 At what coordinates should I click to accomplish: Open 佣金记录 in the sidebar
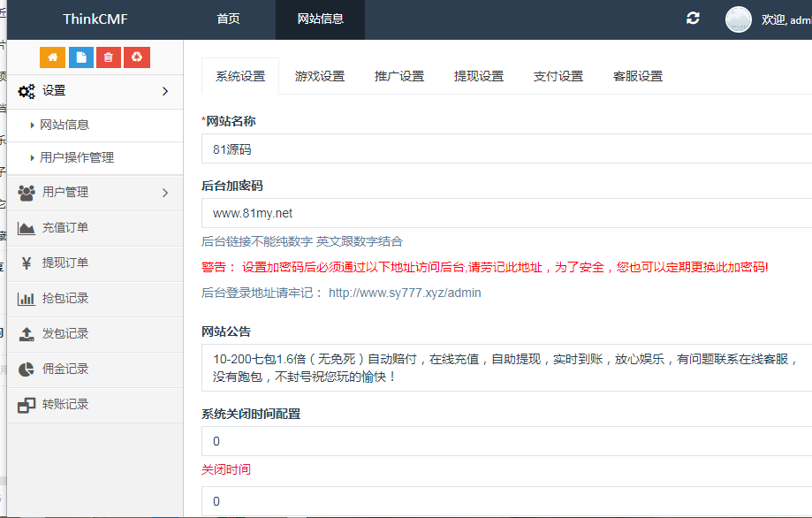[65, 369]
